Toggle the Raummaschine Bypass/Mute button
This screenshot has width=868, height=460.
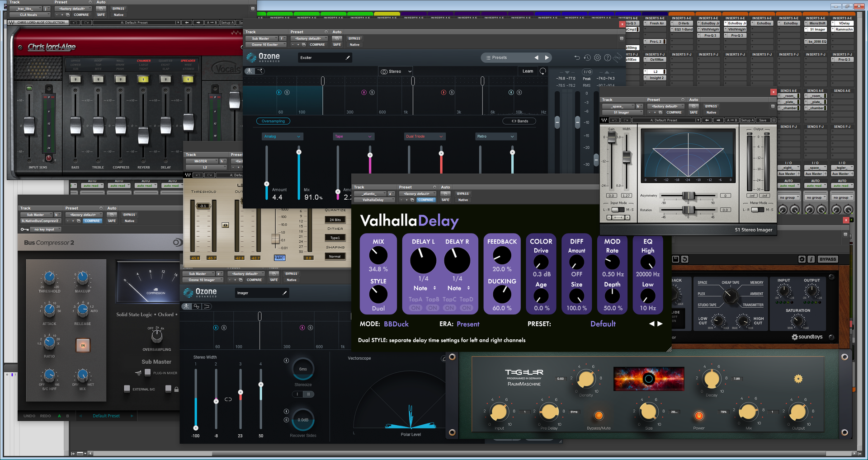coord(599,416)
